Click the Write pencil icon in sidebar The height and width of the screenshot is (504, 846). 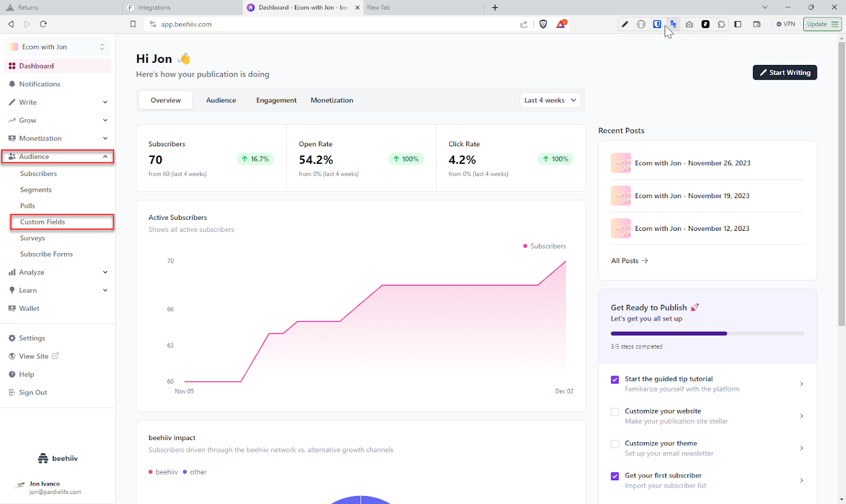(12, 102)
